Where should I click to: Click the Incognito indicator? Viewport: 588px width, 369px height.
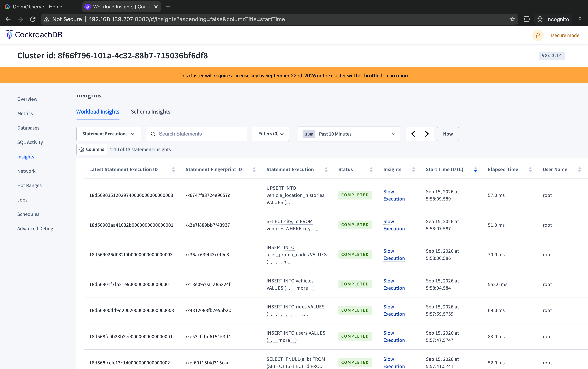pyautogui.click(x=553, y=19)
